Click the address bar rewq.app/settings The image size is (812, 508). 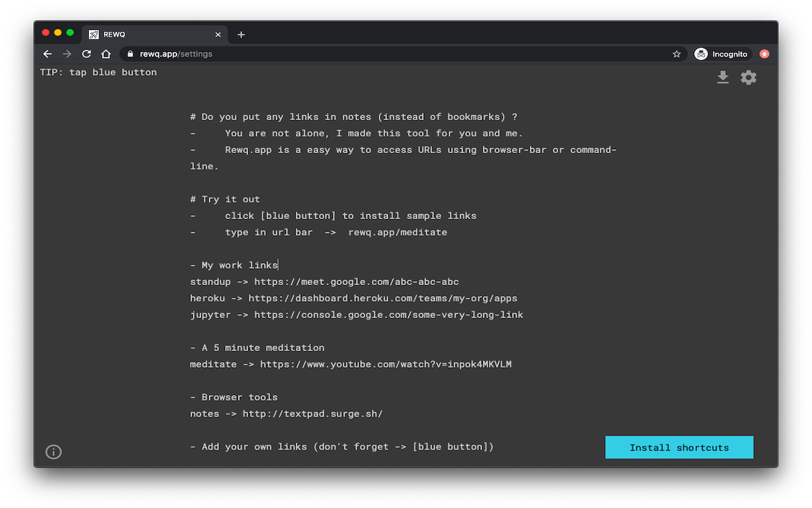click(403, 54)
